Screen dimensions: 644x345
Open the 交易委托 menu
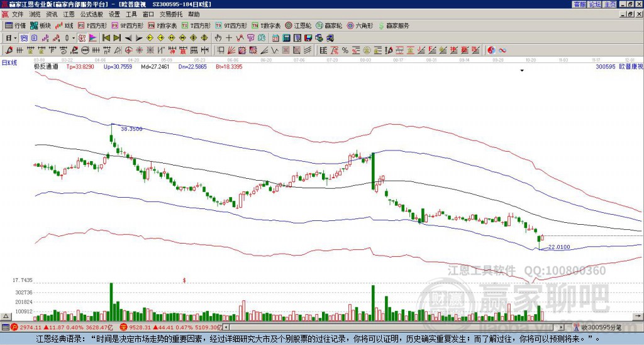[x=171, y=14]
